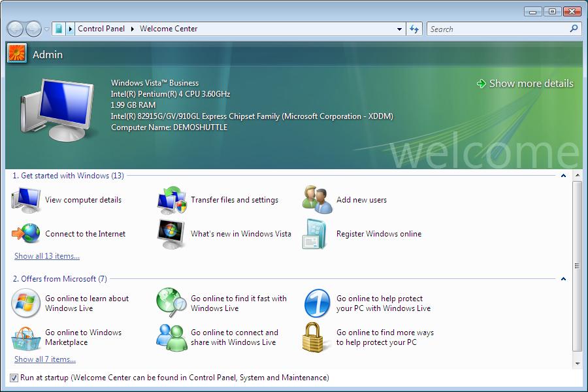Click the Windows Live OneCare protect icon
Viewport: 588px width, 392px height.
(x=318, y=303)
